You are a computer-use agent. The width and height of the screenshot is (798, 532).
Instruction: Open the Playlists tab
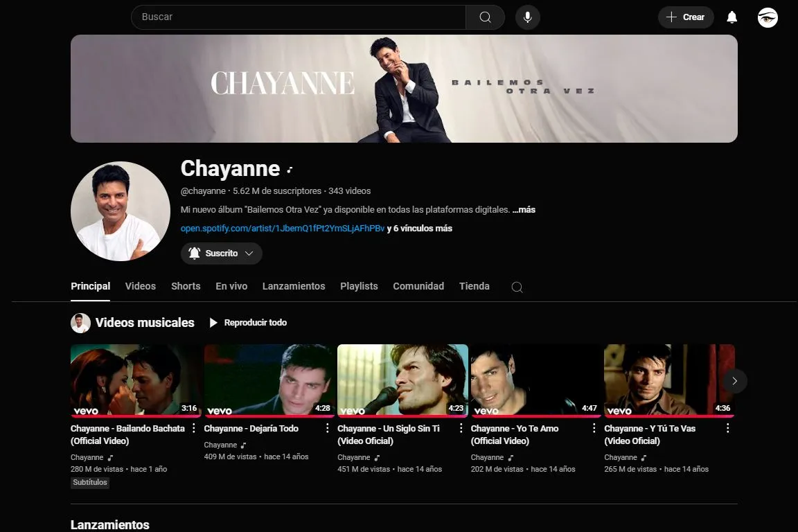(359, 286)
